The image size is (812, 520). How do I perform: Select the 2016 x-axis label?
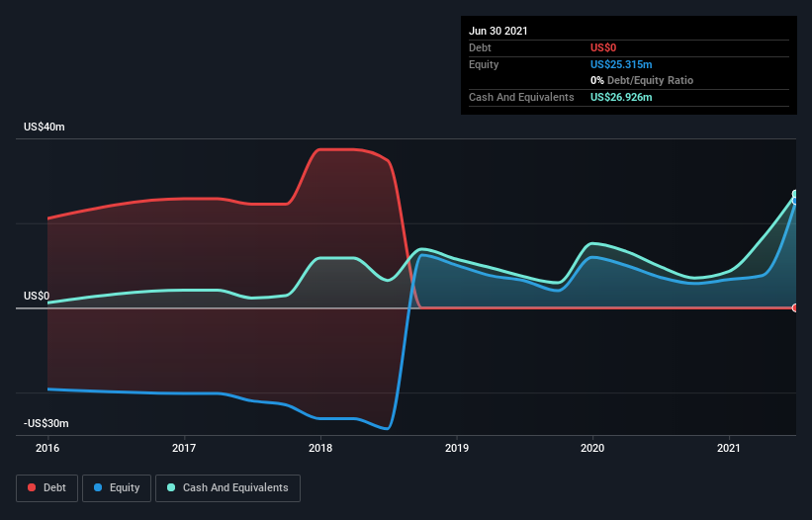47,448
